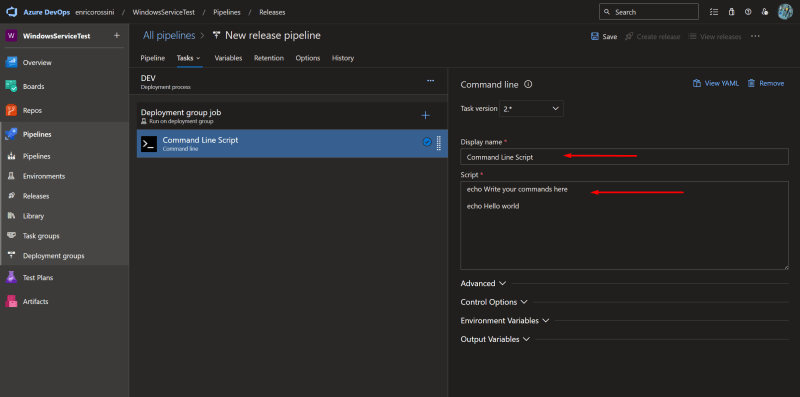Screen dimensions: 800x397
Task: Click the Command Line Script terminal icon
Action: pos(149,144)
